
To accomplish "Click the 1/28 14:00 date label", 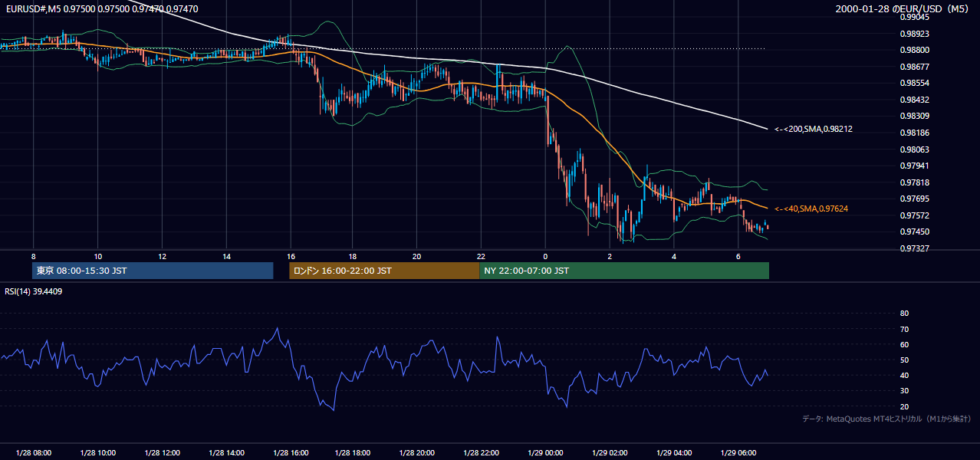I will coord(226,453).
